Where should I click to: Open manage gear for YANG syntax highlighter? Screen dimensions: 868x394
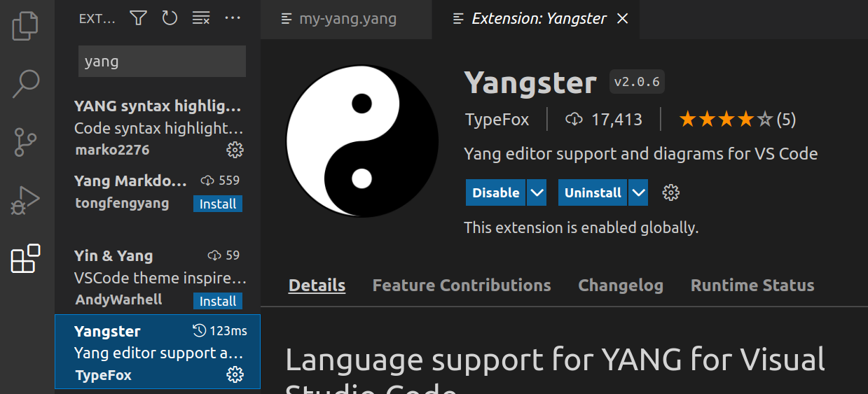click(x=235, y=150)
